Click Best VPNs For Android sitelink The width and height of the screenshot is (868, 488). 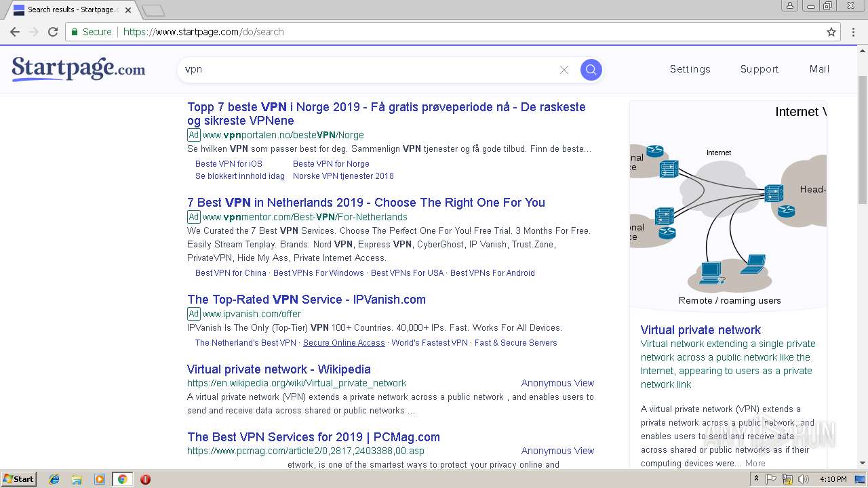(492, 273)
